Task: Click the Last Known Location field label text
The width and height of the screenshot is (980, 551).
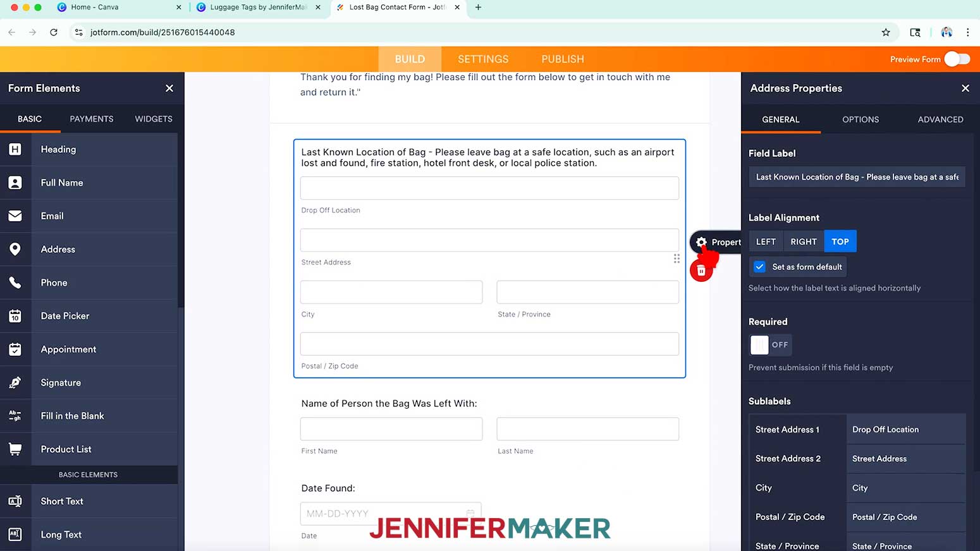Action: [488, 157]
